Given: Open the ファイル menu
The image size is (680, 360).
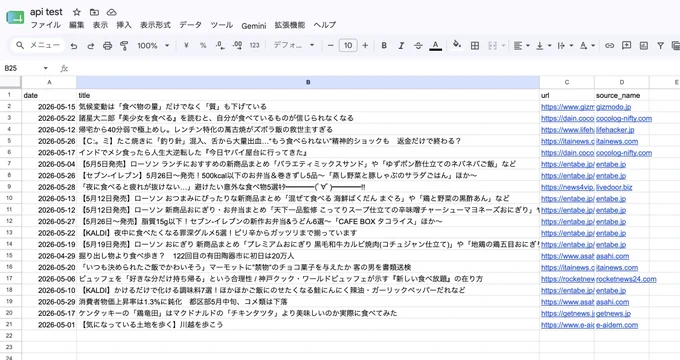Looking at the screenshot, I should [x=46, y=25].
